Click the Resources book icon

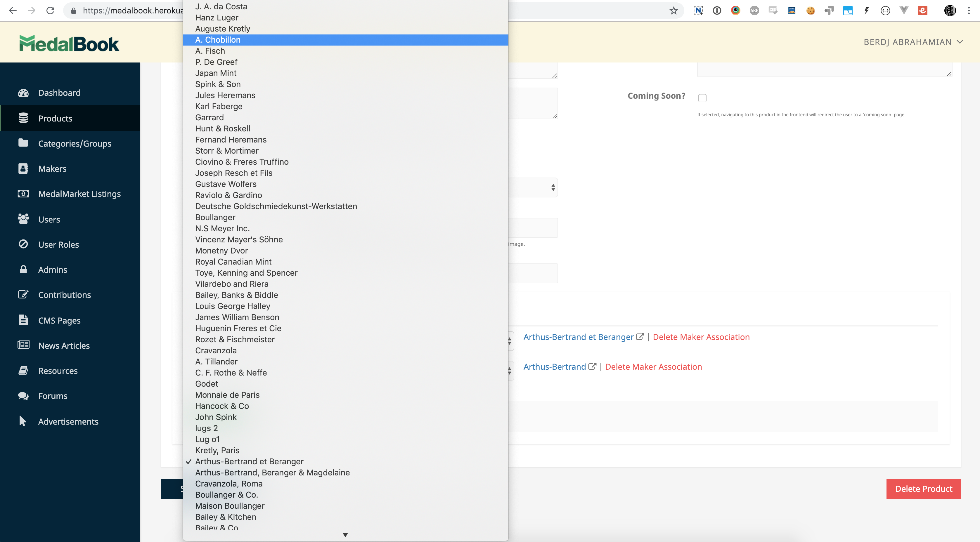23,371
